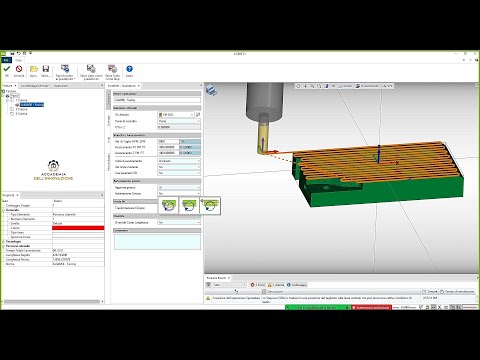Viewport: 480px width, 360px height.
Task: Toggle the Evidenziazioni highlights button
Action: pos(367,86)
